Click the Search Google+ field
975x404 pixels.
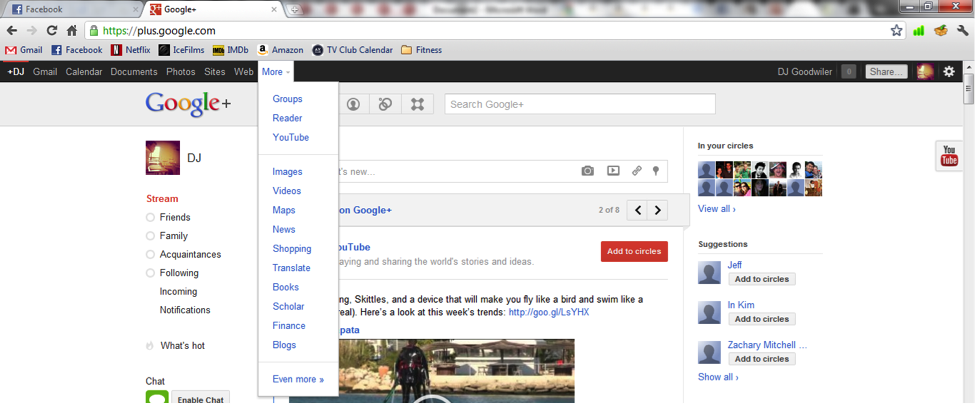(x=580, y=104)
